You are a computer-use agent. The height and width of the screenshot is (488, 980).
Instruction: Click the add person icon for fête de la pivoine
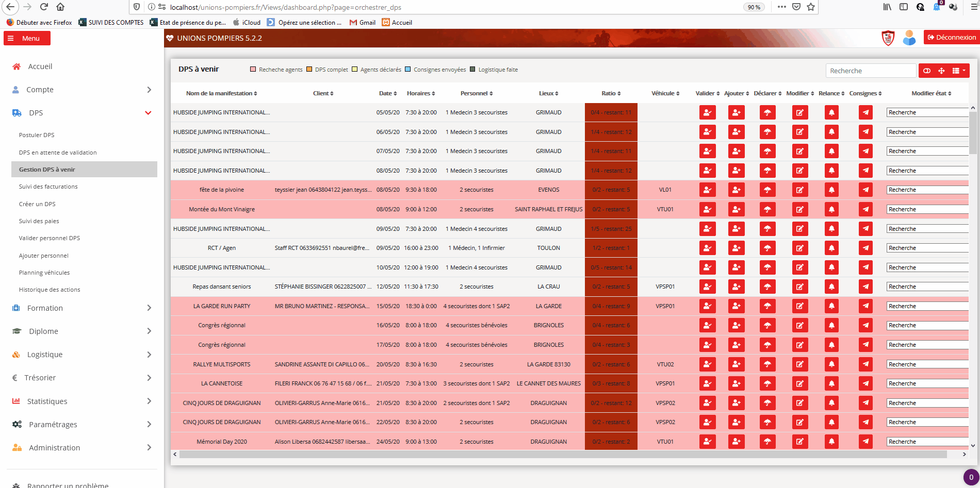736,190
